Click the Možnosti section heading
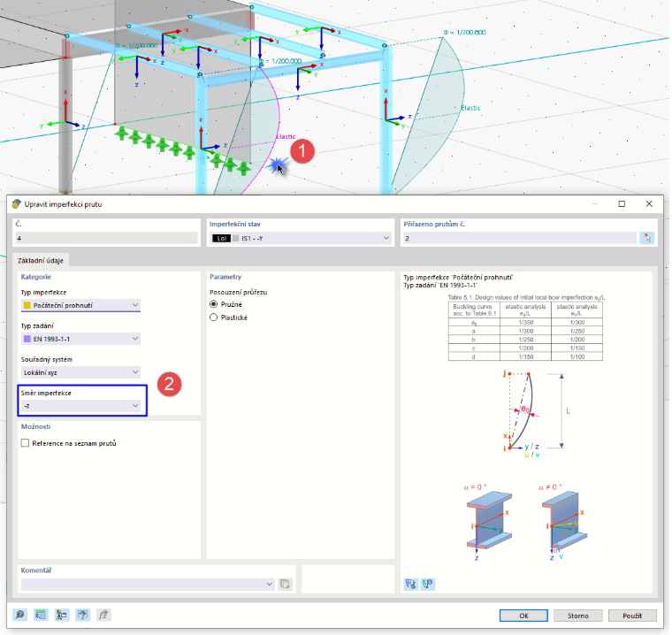 click(x=35, y=426)
